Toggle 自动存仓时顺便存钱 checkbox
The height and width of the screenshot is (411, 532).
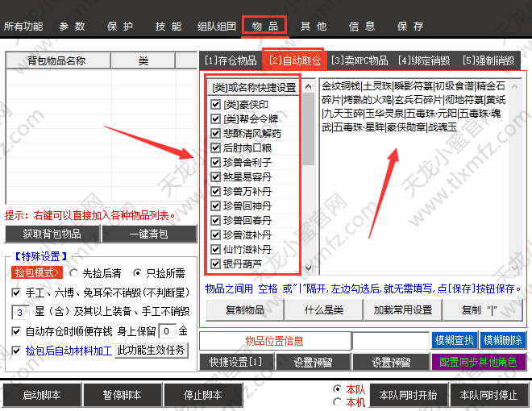pos(16,331)
